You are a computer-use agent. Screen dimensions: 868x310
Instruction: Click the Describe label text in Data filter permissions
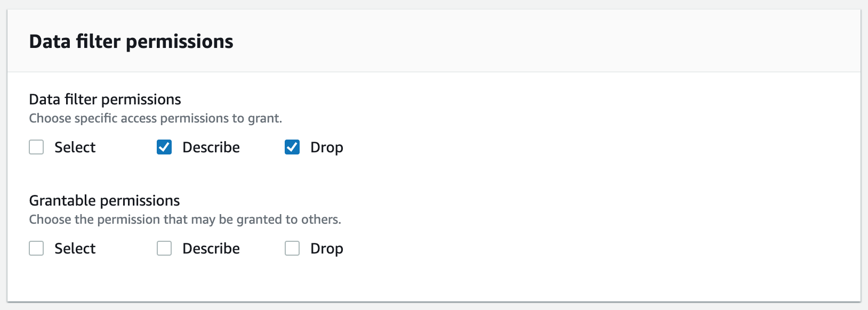point(211,148)
